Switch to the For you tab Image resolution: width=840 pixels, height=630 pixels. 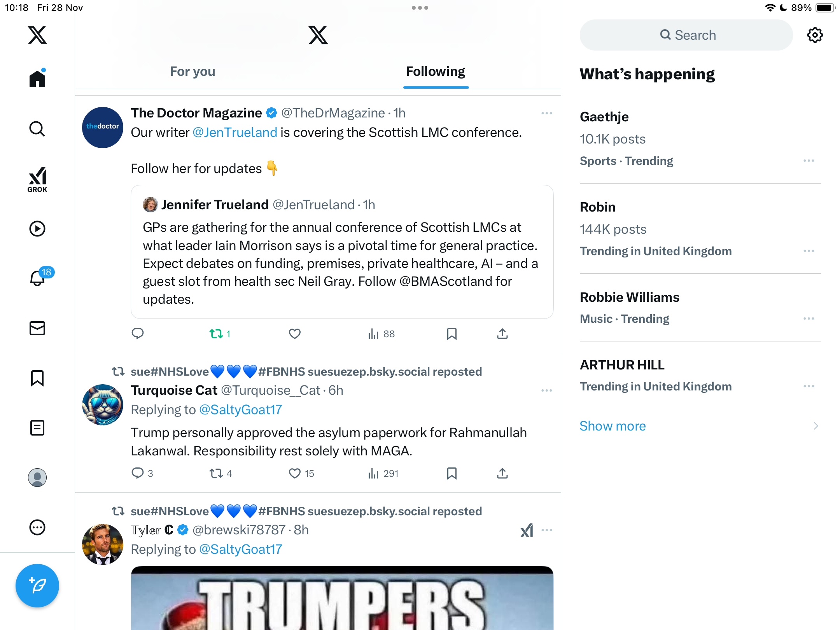tap(192, 72)
